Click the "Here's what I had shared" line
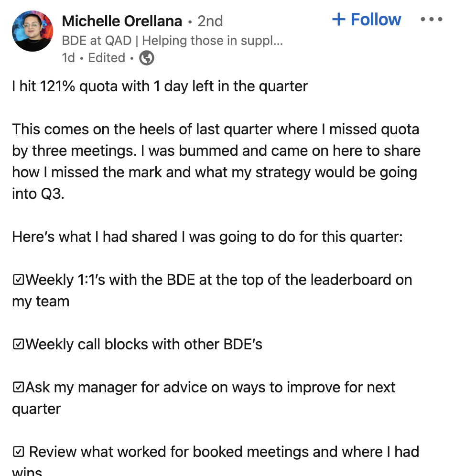454x476 pixels. pyautogui.click(x=207, y=237)
